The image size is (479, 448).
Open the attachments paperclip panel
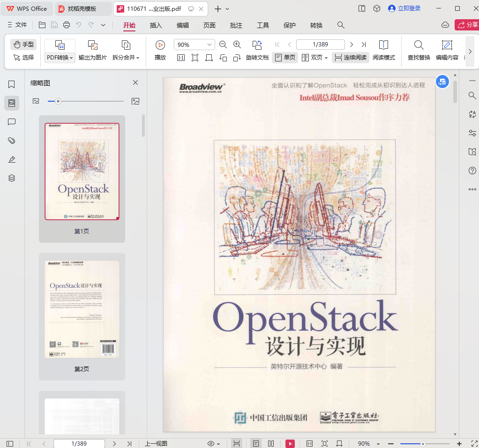point(12,141)
